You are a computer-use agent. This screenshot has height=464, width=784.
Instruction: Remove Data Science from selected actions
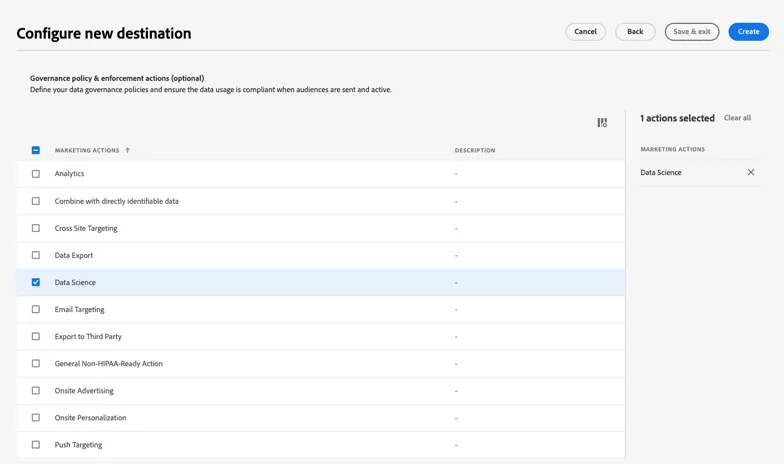coord(750,172)
